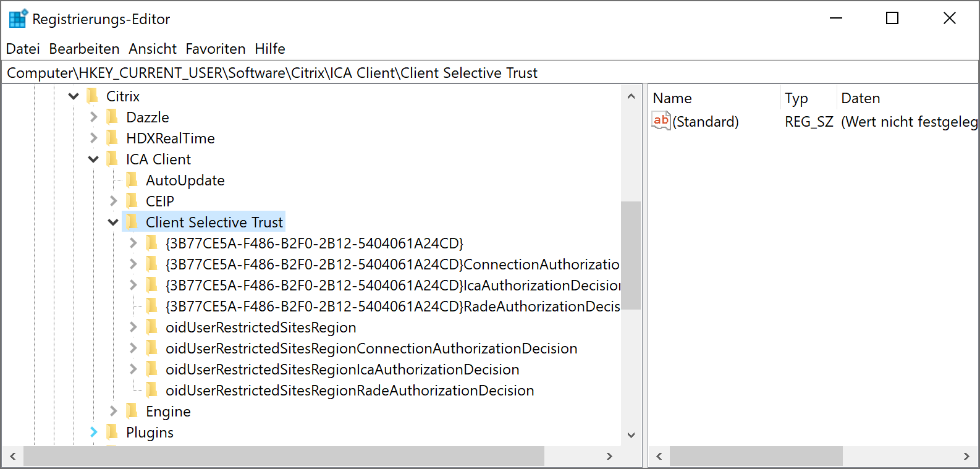Expand the Engine key
The image size is (980, 469).
[113, 411]
